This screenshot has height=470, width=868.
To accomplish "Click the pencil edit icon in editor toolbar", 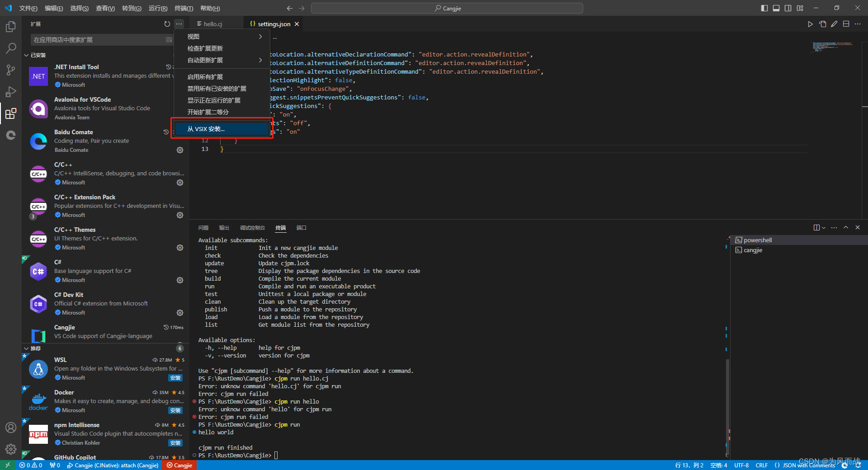I will 834,24.
